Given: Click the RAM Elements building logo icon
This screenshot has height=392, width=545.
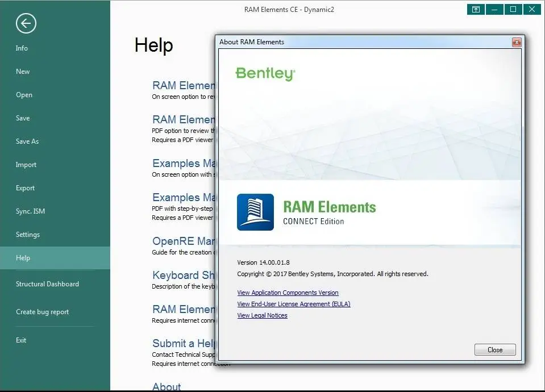Looking at the screenshot, I should point(256,212).
